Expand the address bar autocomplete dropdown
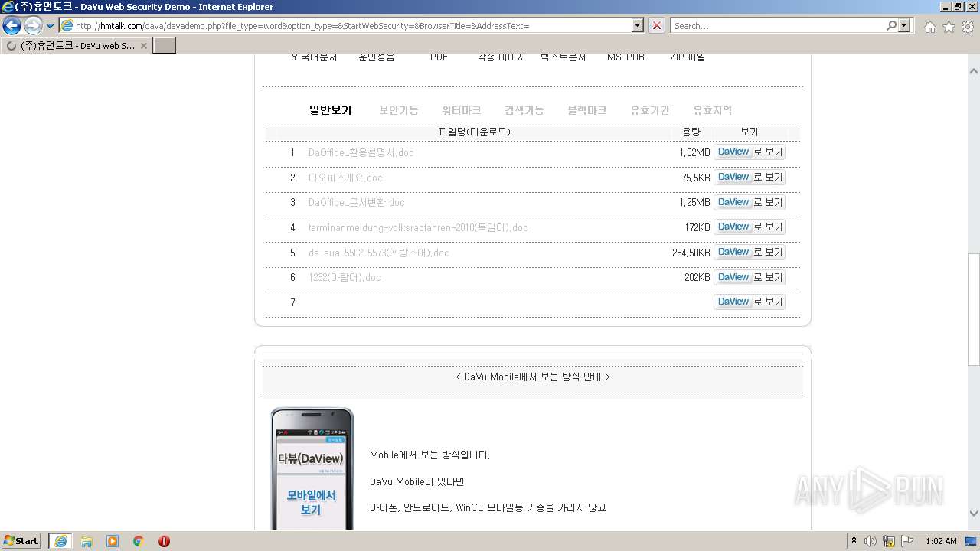The width and height of the screenshot is (980, 551). click(638, 25)
